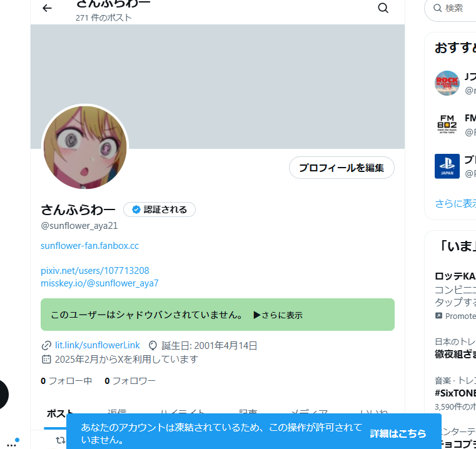The height and width of the screenshot is (449, 476).
Task: Open the ロッテ promoted trend
Action: tap(455, 296)
